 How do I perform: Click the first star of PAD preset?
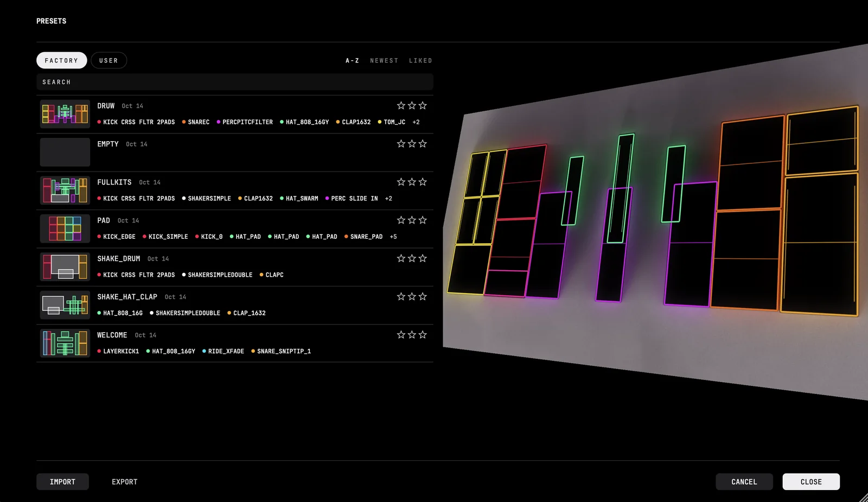pos(401,220)
